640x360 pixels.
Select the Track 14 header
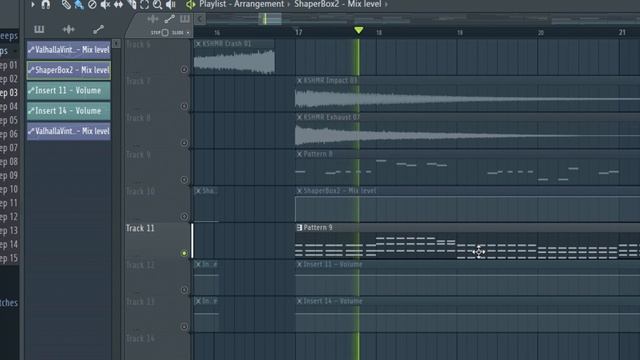pos(158,347)
